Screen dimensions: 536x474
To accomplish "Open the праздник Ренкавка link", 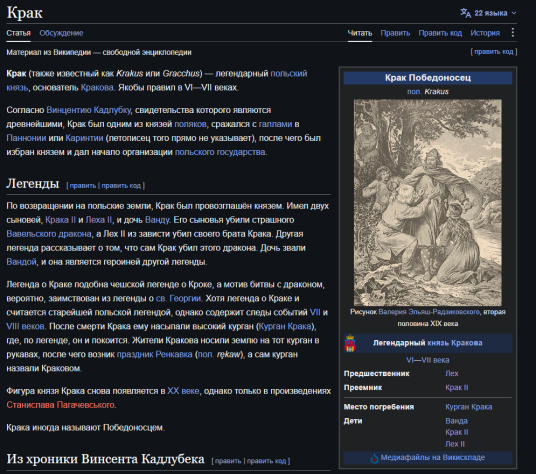I will (x=155, y=354).
